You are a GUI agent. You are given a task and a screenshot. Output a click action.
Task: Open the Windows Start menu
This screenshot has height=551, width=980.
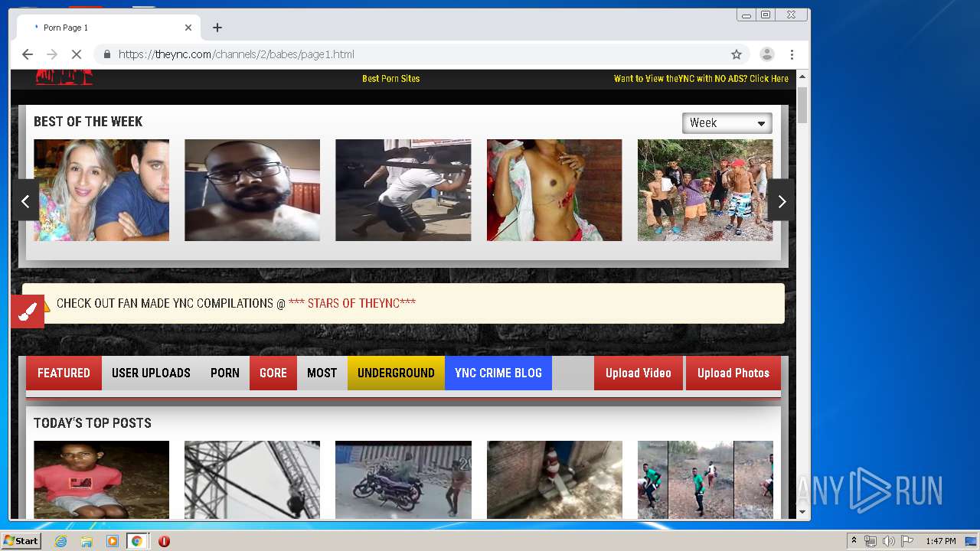pyautogui.click(x=21, y=541)
